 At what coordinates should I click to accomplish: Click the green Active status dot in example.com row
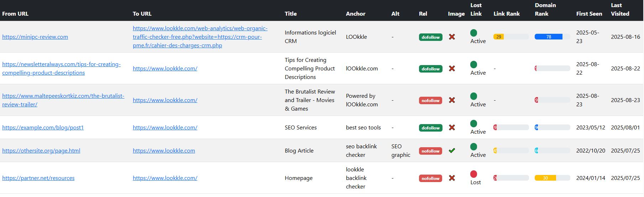(473, 123)
